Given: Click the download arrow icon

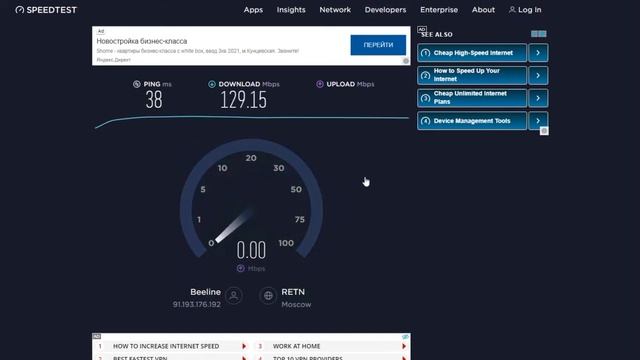Looking at the screenshot, I should [x=212, y=84].
